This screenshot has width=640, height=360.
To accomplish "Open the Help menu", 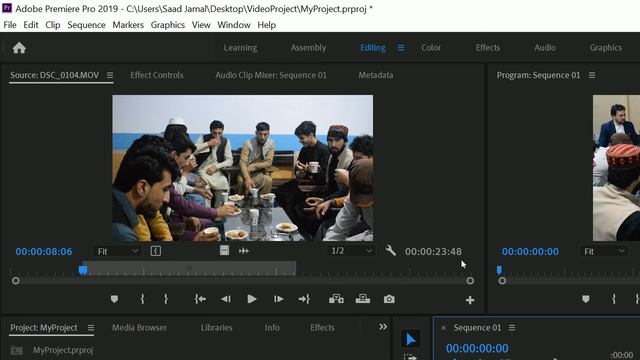I will tap(267, 25).
